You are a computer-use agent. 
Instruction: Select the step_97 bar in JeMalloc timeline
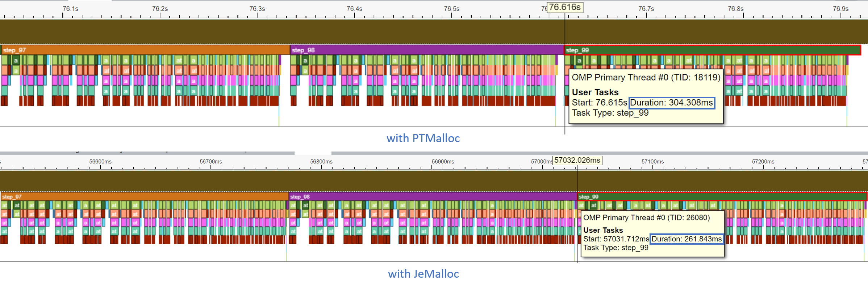(144, 196)
